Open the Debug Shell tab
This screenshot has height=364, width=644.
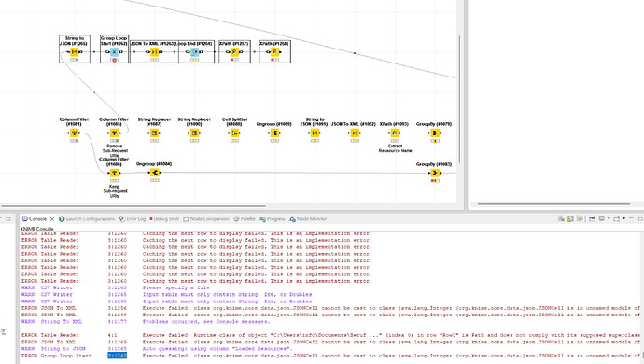164,219
